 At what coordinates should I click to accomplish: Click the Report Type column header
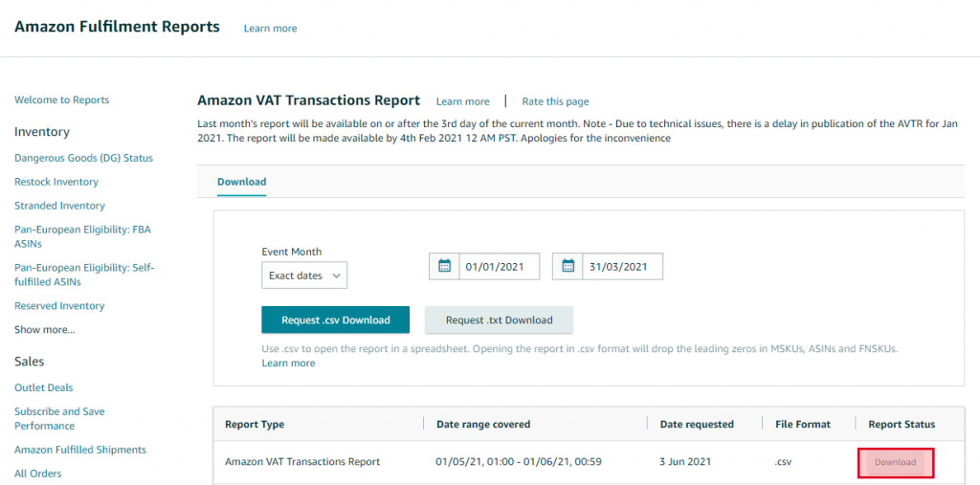point(255,425)
